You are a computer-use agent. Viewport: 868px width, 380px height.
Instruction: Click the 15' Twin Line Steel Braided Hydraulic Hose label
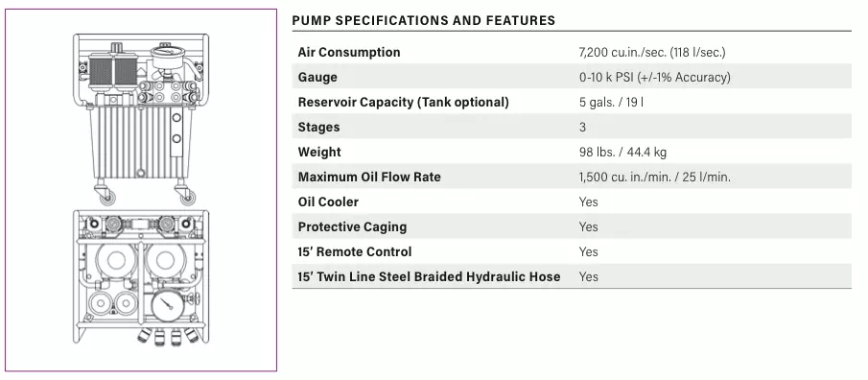pos(429,277)
